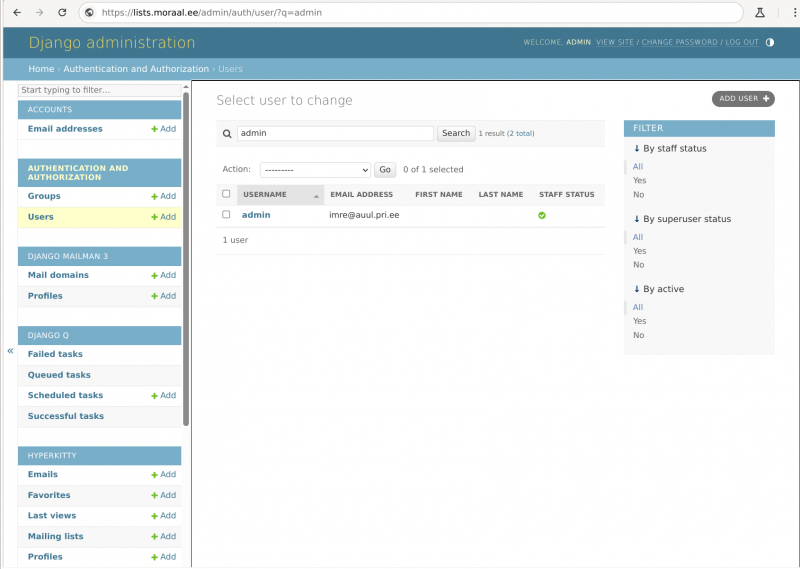Sort by Username column arrow
Image resolution: width=800 pixels, height=569 pixels.
click(x=316, y=196)
